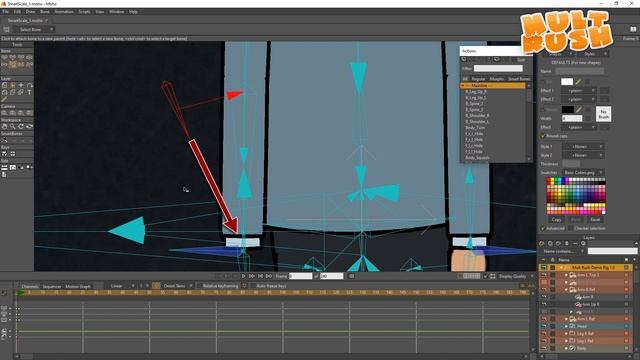640x360 pixels.
Task: Toggle the Fill checkbox in Style panel
Action: (x=543, y=82)
